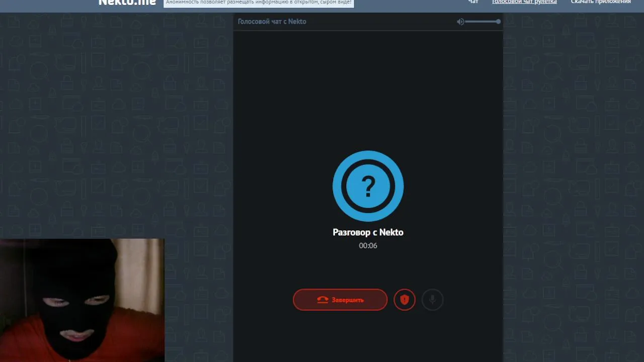Click the Nekto.me logo

click(x=127, y=2)
